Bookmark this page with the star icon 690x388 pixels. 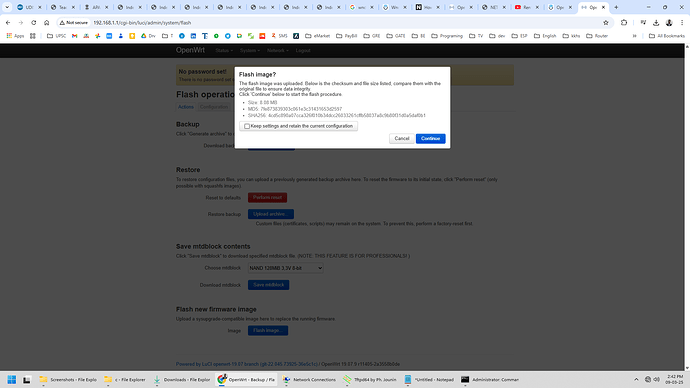pos(606,22)
